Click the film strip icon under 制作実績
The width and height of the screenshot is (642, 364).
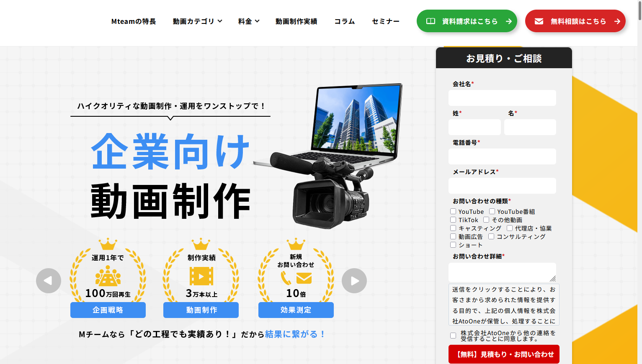pyautogui.click(x=201, y=277)
